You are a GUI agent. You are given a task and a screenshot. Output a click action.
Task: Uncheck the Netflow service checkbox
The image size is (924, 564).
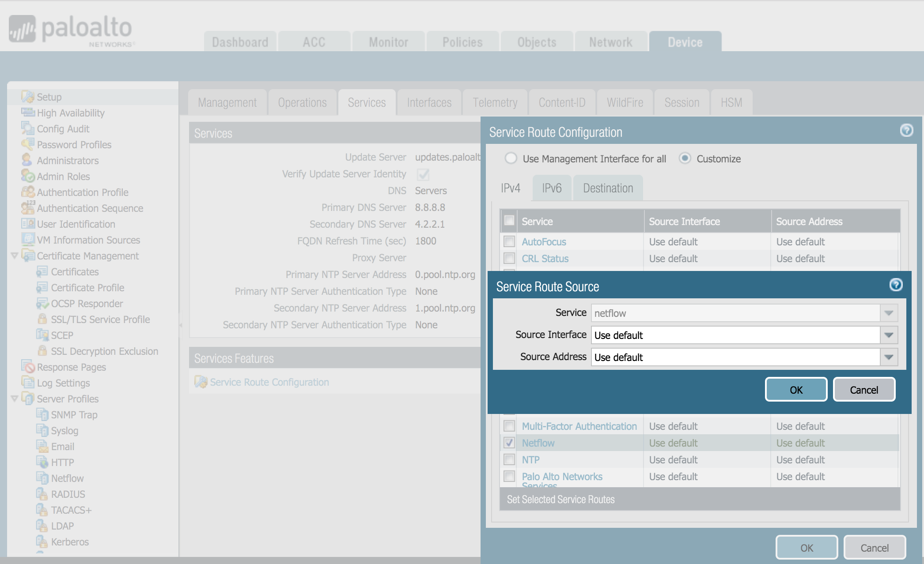509,443
